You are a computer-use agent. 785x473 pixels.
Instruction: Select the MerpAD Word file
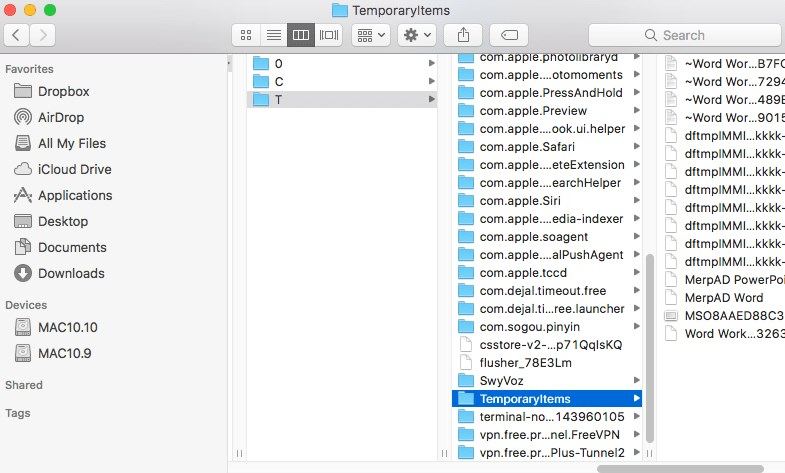click(722, 298)
